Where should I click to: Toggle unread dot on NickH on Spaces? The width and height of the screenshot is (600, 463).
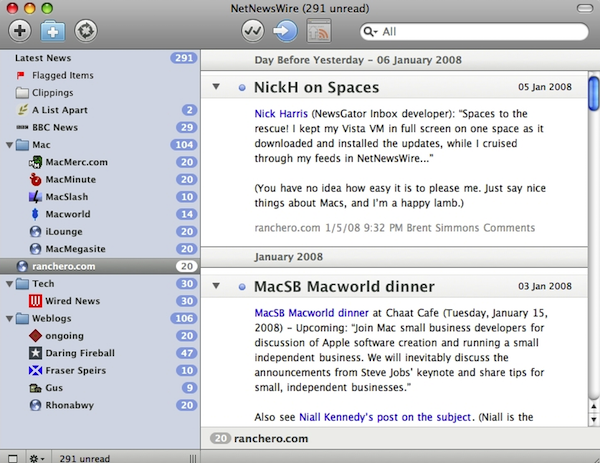(242, 88)
